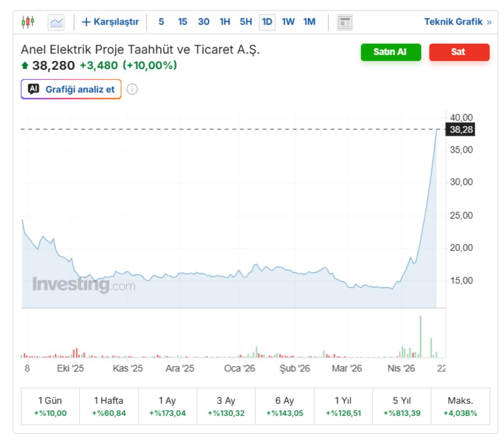Viewport: 504px width, 446px height.
Task: Click the info icon beside Grafiği analiz et
Action: click(x=132, y=89)
